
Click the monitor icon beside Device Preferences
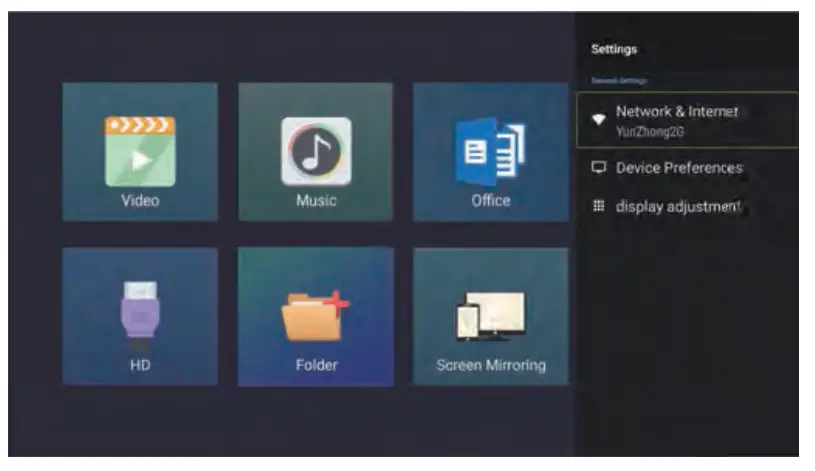click(x=599, y=167)
